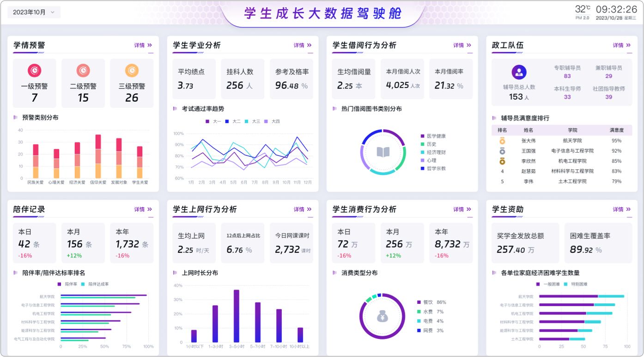The width and height of the screenshot is (644, 357).
Task: Click the 信仰关爱 stacked bar
Action: [98, 156]
